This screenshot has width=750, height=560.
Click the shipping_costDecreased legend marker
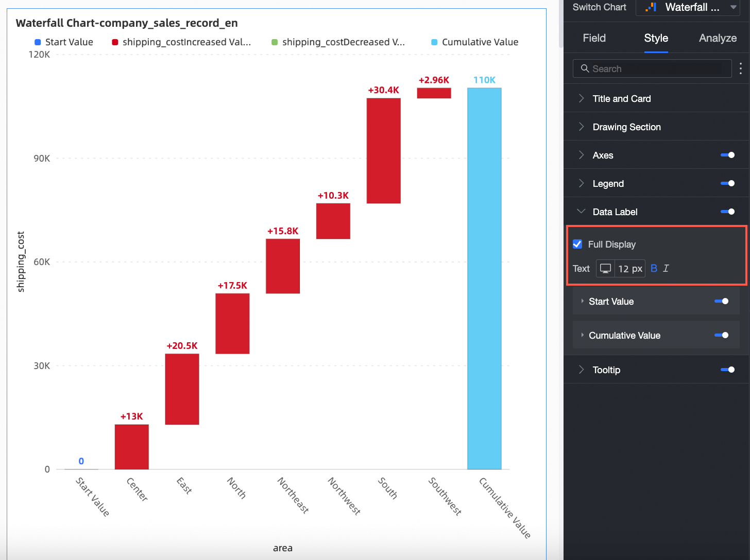275,42
